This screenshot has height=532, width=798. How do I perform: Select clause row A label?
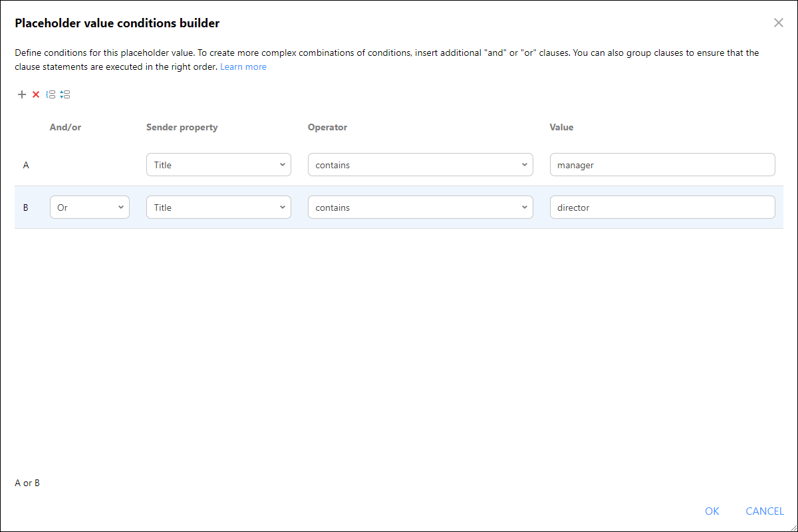[x=26, y=165]
